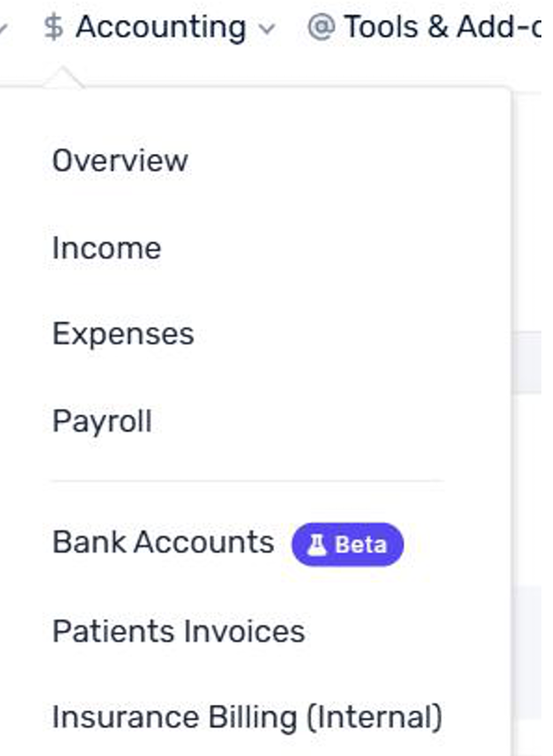Click the word Internal in the Insurance Billing entry
Viewport: 553px width, 756px height.
click(x=374, y=717)
